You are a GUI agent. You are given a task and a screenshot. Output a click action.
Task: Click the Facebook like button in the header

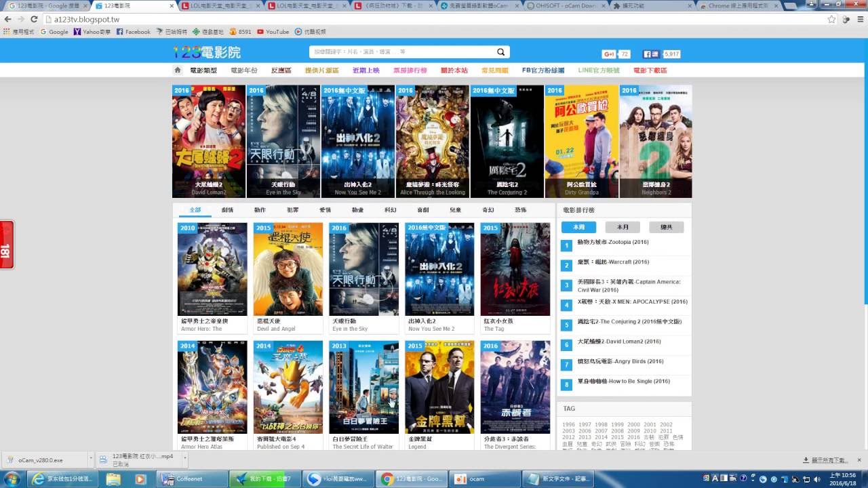(651, 54)
